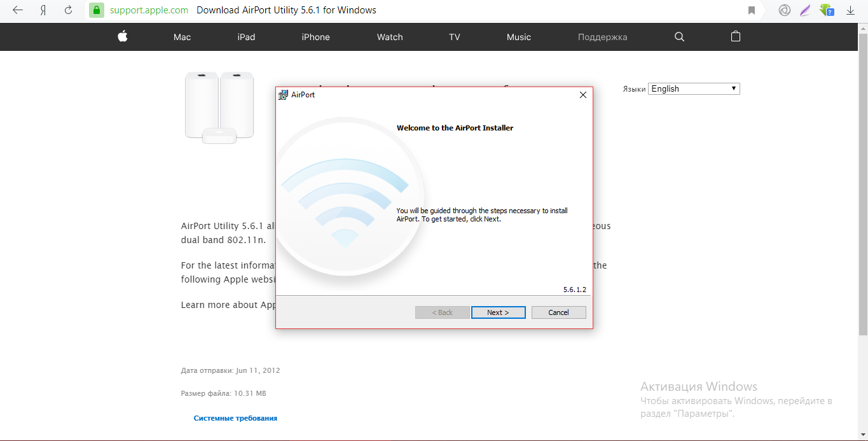This screenshot has height=441, width=868.
Task: Click the disabled Back button in installer
Action: (x=443, y=312)
